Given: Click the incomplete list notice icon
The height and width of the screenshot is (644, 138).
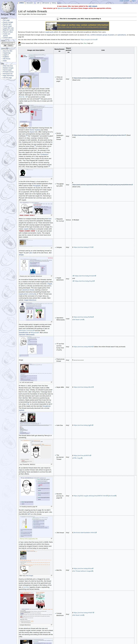Looking at the screenshot, I should pyautogui.click(x=57, y=19).
